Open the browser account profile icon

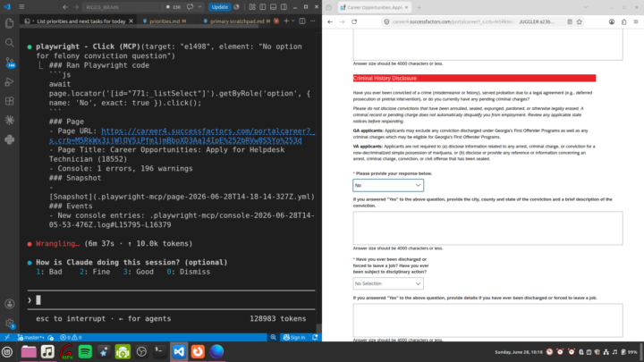point(612,21)
